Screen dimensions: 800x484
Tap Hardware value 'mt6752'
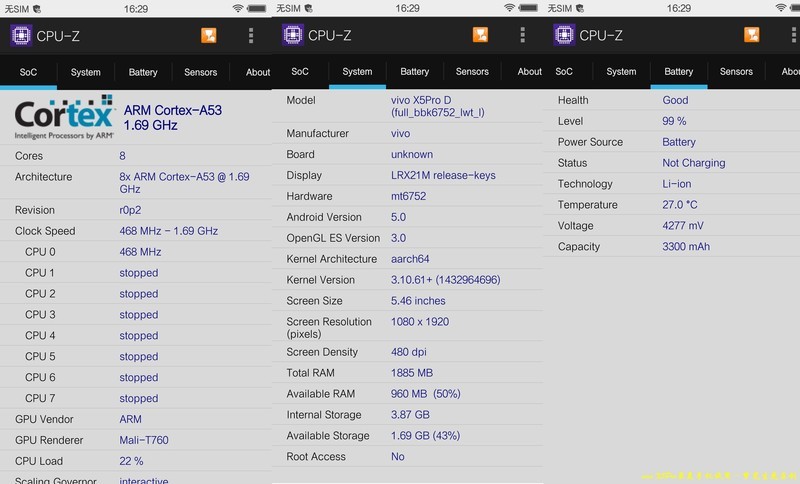click(x=408, y=196)
